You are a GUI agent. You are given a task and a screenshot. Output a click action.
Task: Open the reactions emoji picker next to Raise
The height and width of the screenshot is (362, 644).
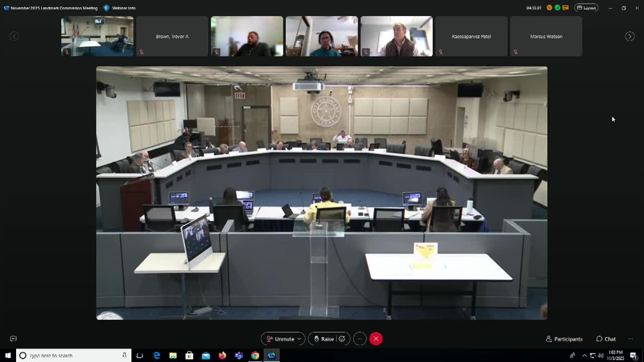[x=342, y=339]
